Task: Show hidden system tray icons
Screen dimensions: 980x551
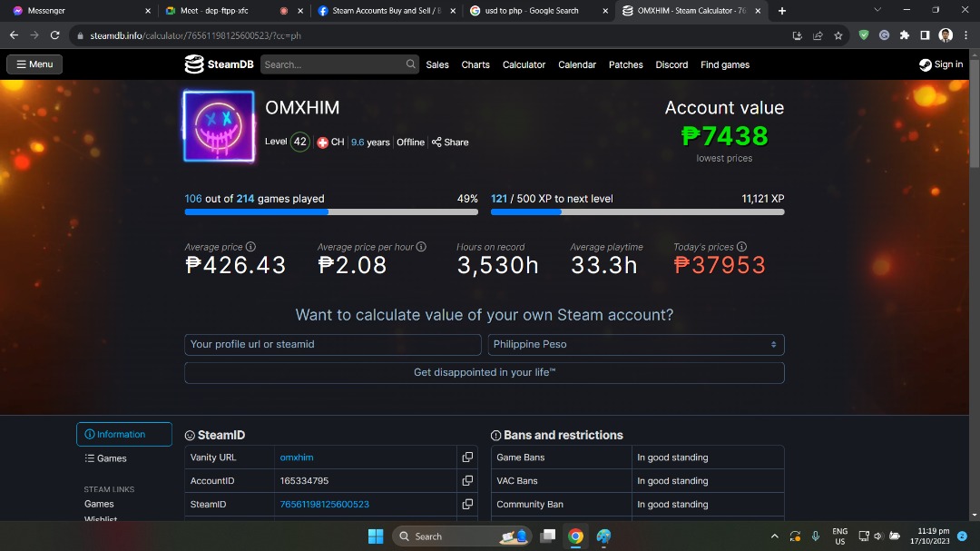Action: 774,536
